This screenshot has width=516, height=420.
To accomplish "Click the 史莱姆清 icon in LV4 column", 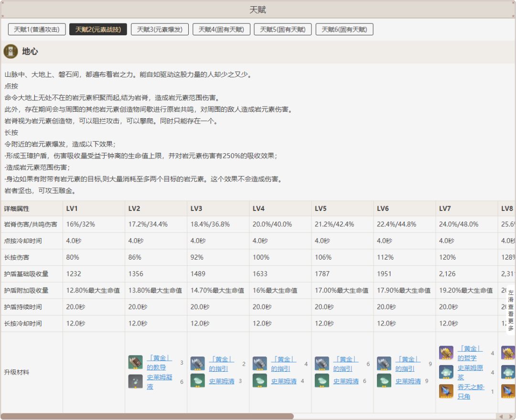I will click(x=259, y=380).
